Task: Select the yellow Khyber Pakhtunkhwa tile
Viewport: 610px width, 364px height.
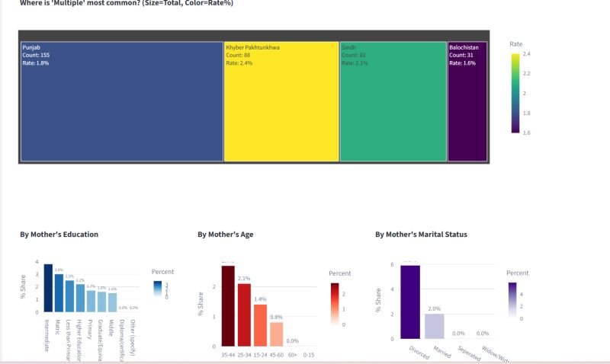Action: point(281,101)
